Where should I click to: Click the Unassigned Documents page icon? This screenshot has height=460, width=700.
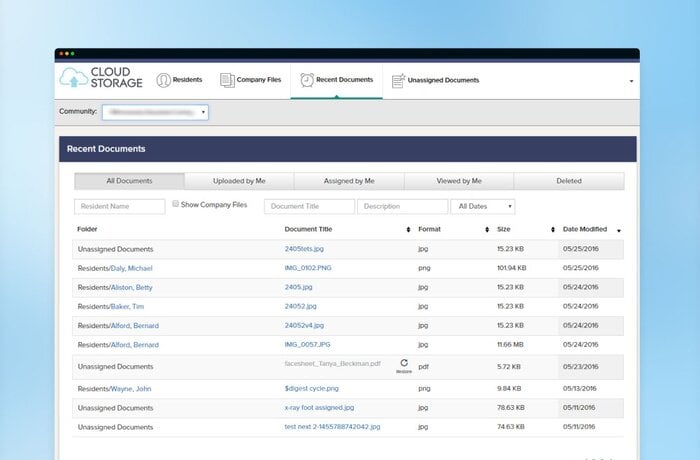pyautogui.click(x=398, y=80)
